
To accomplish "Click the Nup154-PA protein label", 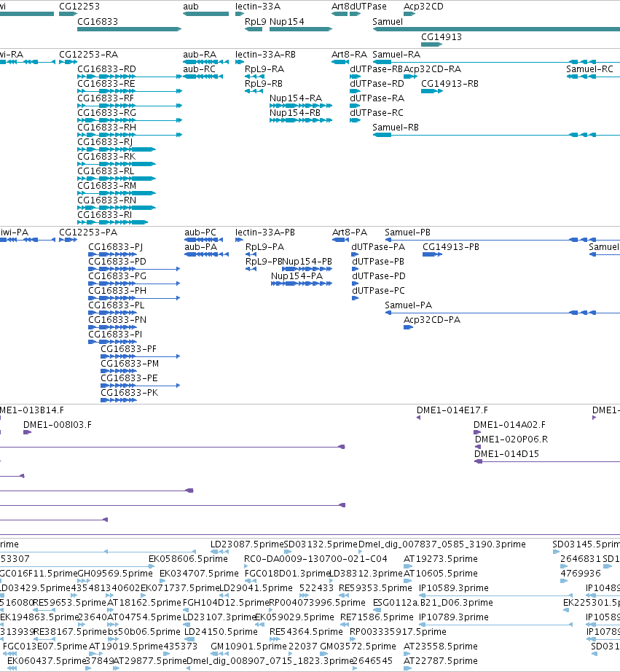I will tap(297, 276).
